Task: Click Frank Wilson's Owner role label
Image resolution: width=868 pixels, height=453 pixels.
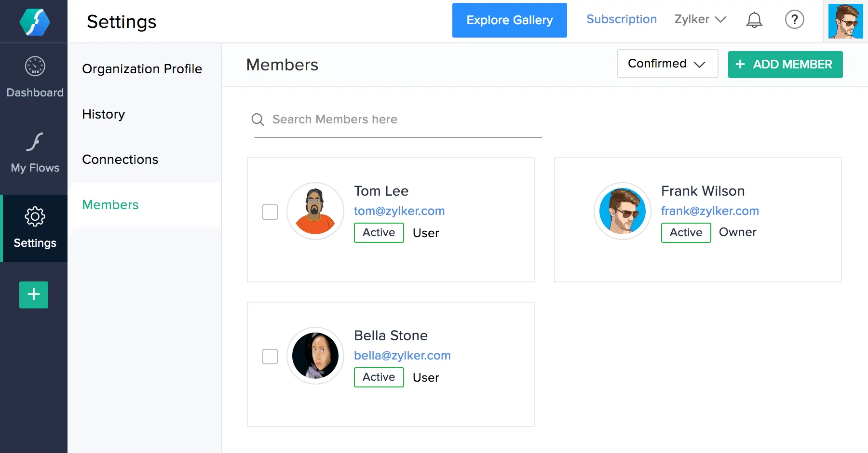Action: (x=738, y=232)
